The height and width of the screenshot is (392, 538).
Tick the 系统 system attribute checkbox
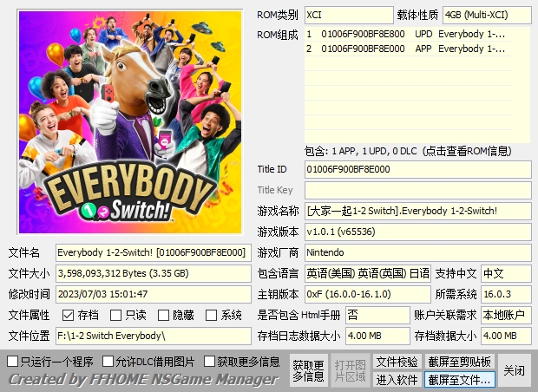[x=212, y=316]
